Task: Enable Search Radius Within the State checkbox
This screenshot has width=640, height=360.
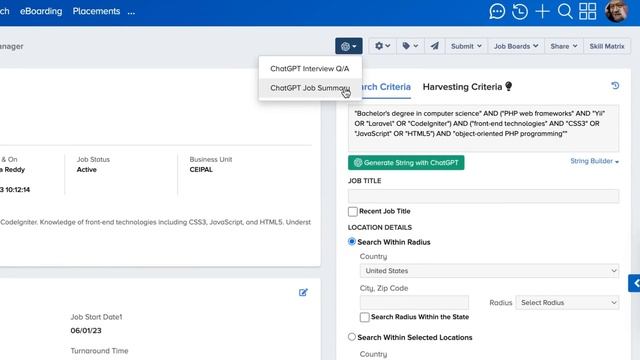Action: 364,317
